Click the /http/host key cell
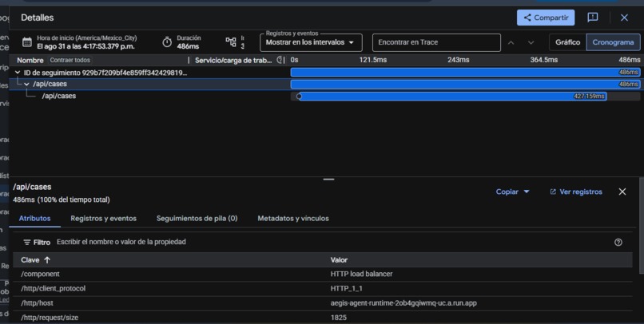The image size is (644, 324). tap(37, 303)
